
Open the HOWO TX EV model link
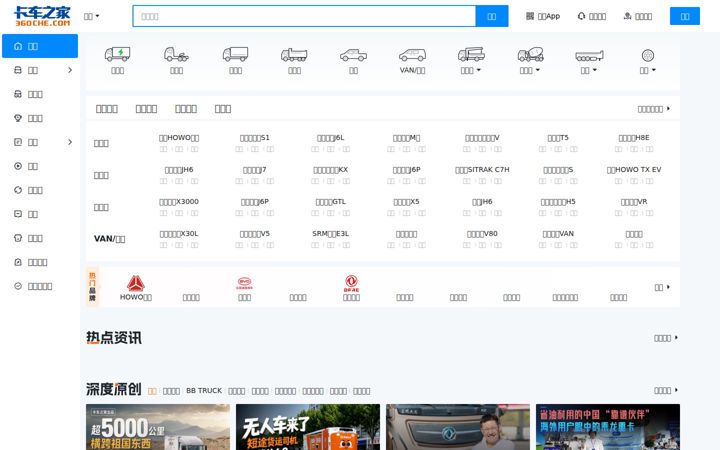pos(634,170)
